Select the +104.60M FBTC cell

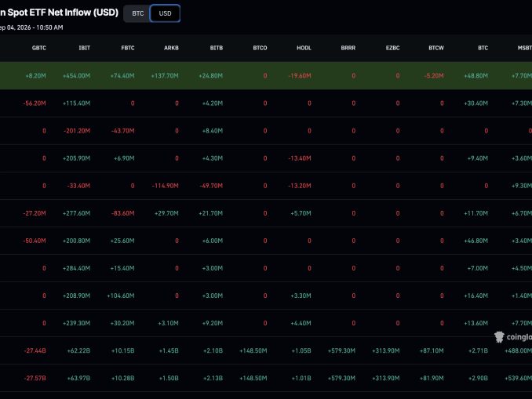[x=121, y=296]
